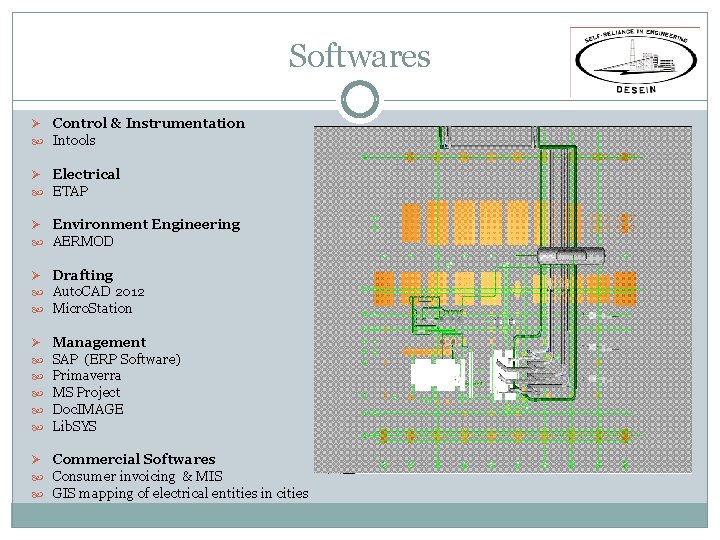Click the AERMOD bullet text

pos(83,241)
